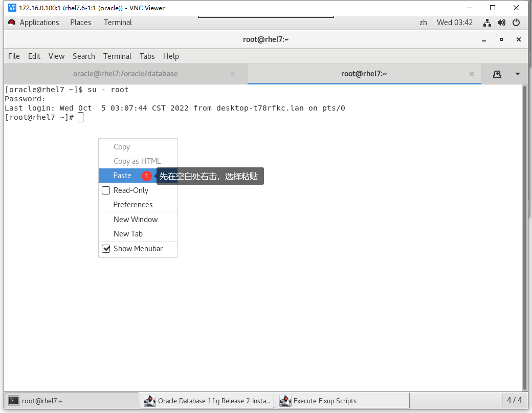Click the network connection icon
This screenshot has height=413, width=532.
(487, 23)
